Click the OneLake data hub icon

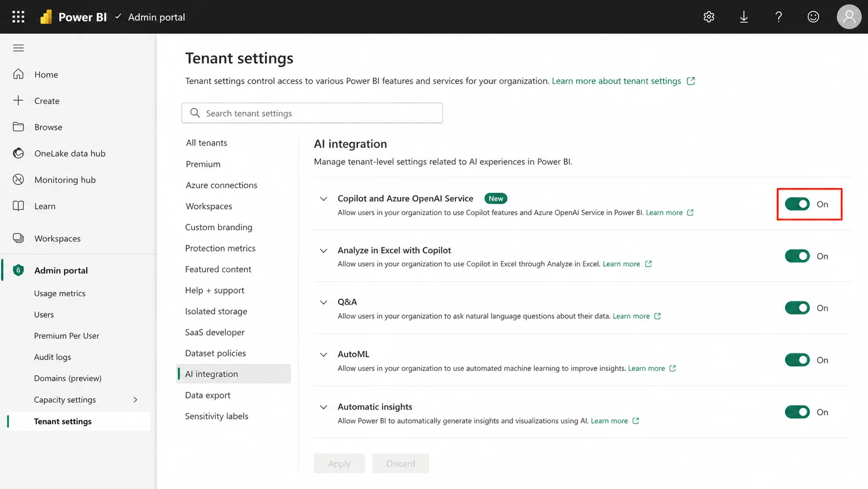(18, 153)
